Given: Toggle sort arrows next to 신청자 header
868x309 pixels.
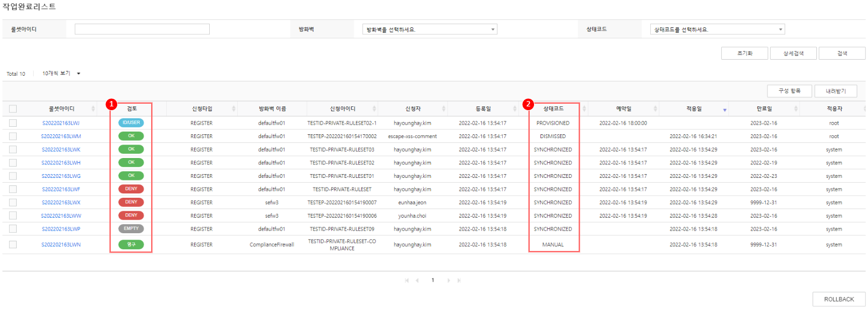Looking at the screenshot, I should [x=444, y=109].
